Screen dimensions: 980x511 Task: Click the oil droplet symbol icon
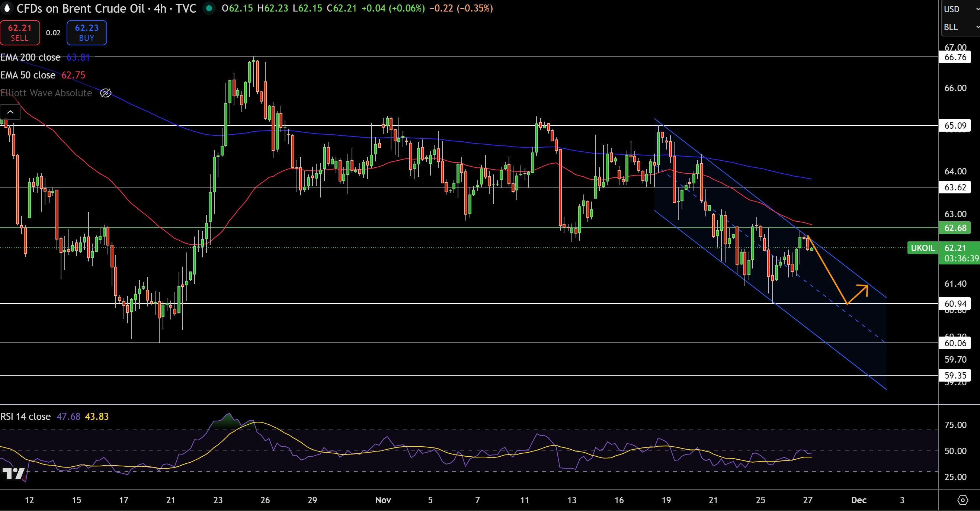pyautogui.click(x=7, y=8)
